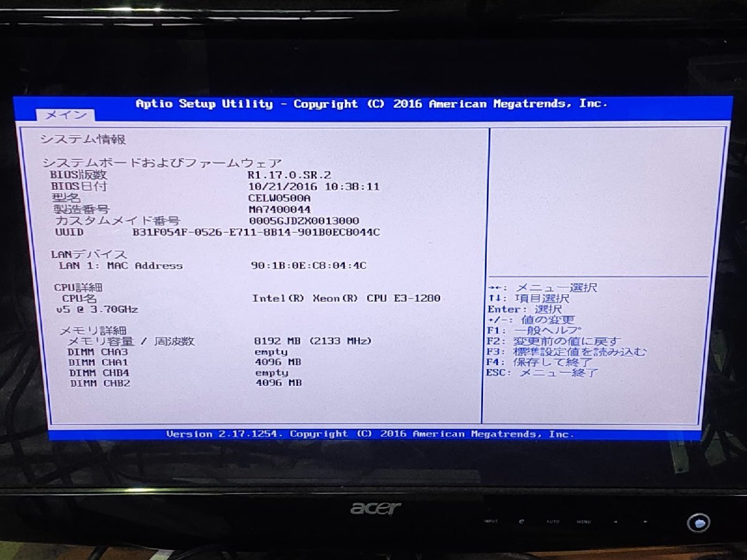This screenshot has height=560, width=747.
Task: Select BIOS date value 10/21/2016 10:38:11
Action: (x=314, y=187)
